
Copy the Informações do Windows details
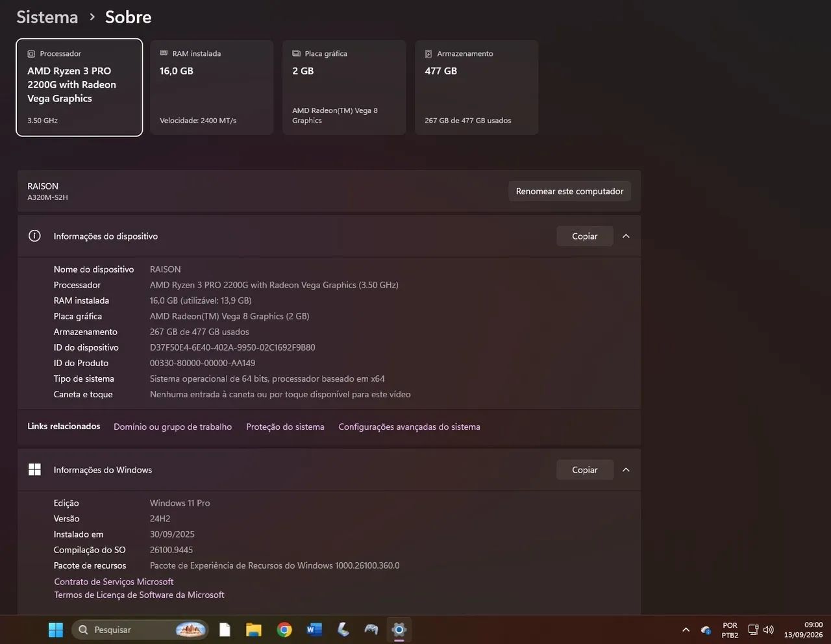[585, 470]
